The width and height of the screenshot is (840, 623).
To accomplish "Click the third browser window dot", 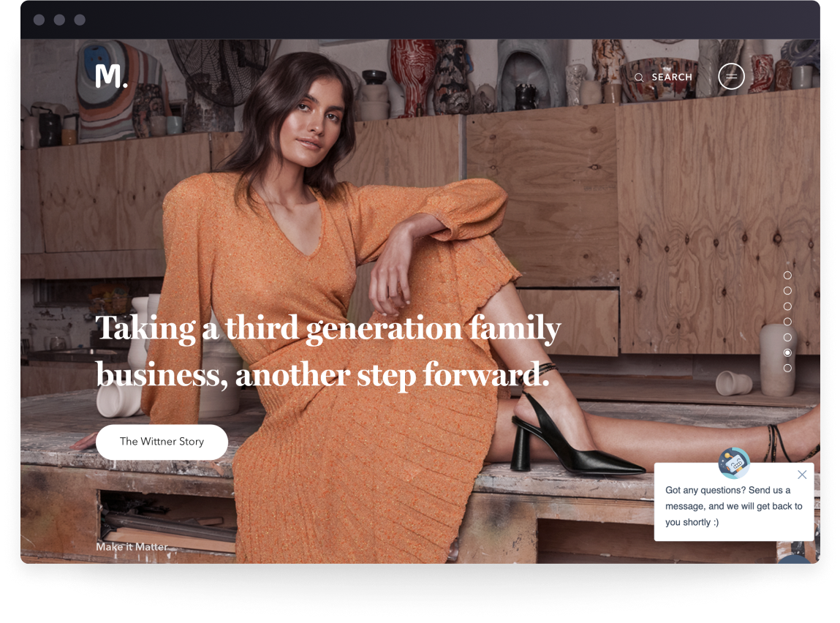I will click(x=80, y=20).
